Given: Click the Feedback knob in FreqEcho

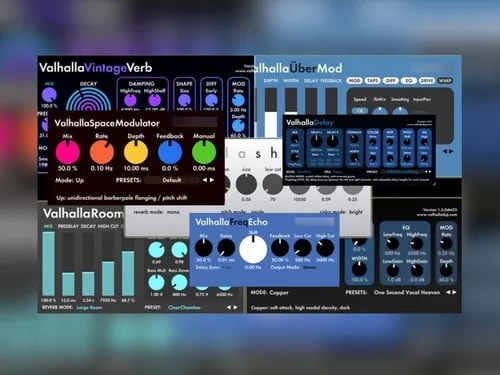Looking at the screenshot, I should pyautogui.click(x=280, y=248).
